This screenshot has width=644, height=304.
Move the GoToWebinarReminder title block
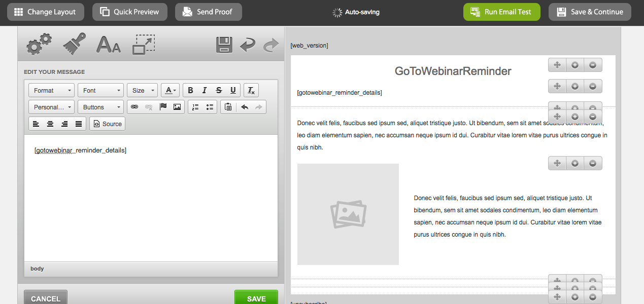coord(557,65)
